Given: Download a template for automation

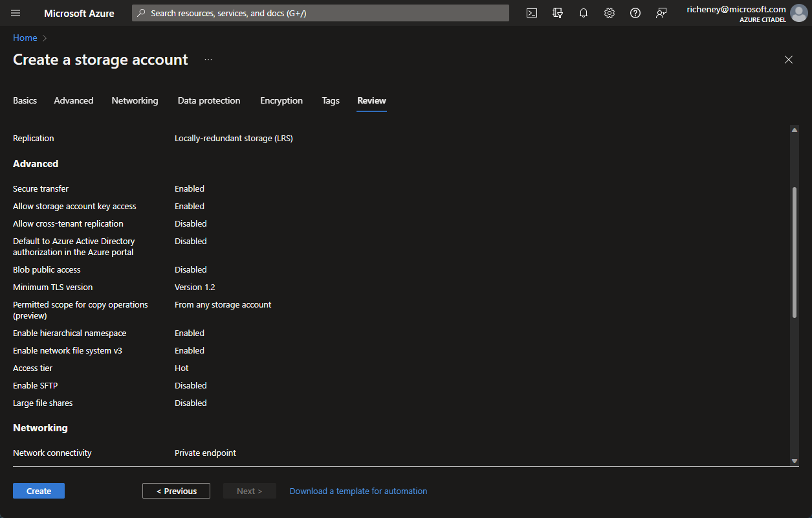Looking at the screenshot, I should [358, 490].
